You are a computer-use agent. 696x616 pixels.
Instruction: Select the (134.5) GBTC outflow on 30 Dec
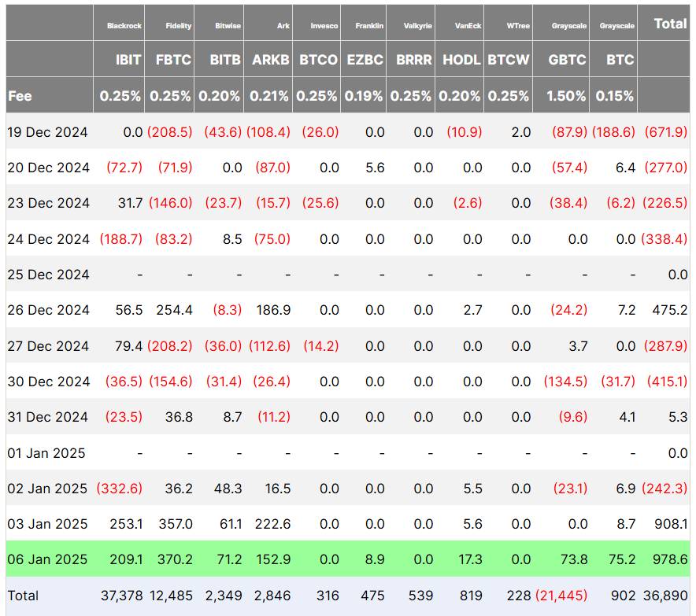click(565, 382)
